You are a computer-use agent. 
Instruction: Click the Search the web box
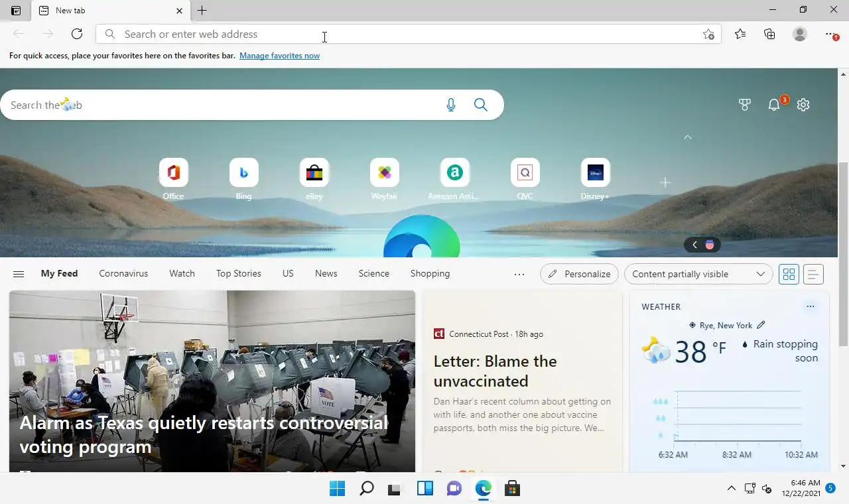[252, 105]
